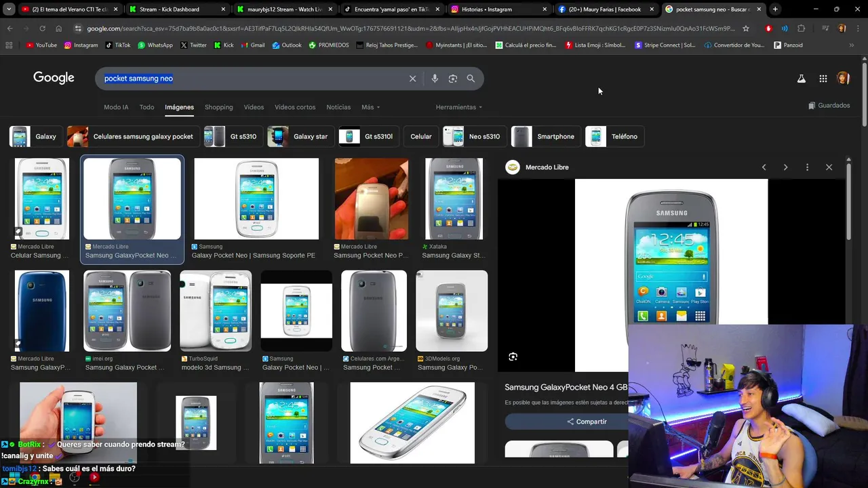Filter by Teléfono chip
The height and width of the screenshot is (488, 868).
[x=614, y=136]
